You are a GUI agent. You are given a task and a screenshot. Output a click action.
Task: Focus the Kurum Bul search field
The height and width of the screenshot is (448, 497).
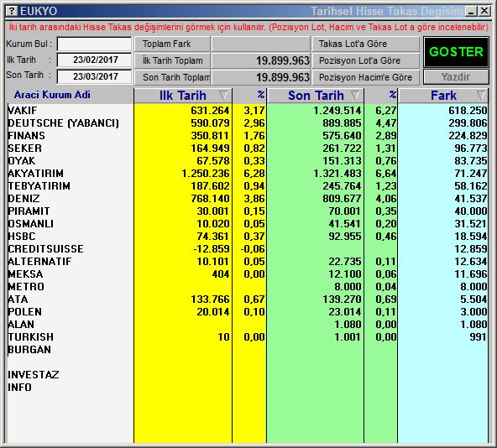click(x=95, y=44)
